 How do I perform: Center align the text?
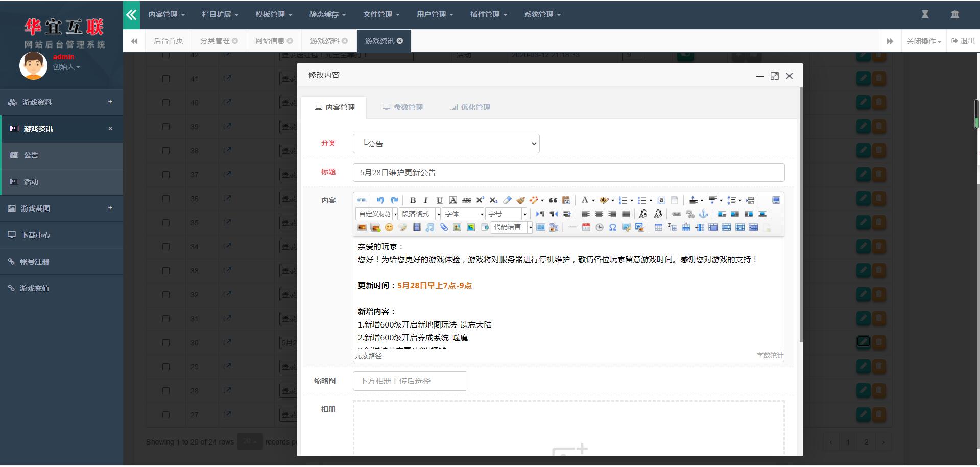599,214
